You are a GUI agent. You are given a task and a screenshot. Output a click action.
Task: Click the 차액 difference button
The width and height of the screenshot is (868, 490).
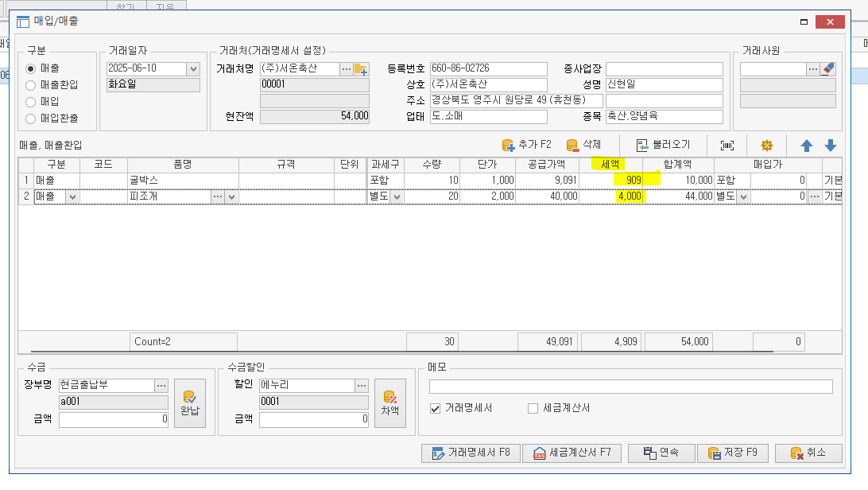(389, 403)
